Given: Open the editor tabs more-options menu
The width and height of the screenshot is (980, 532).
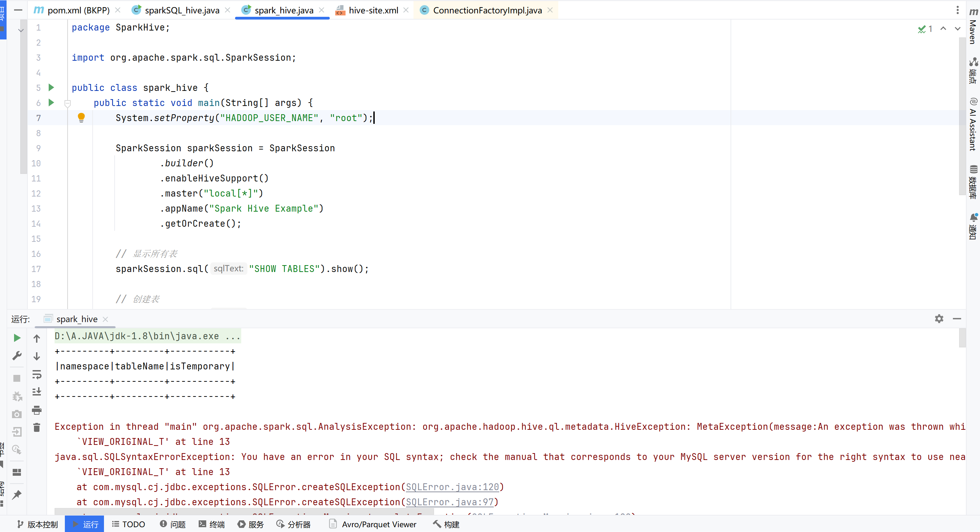Looking at the screenshot, I should [x=957, y=10].
